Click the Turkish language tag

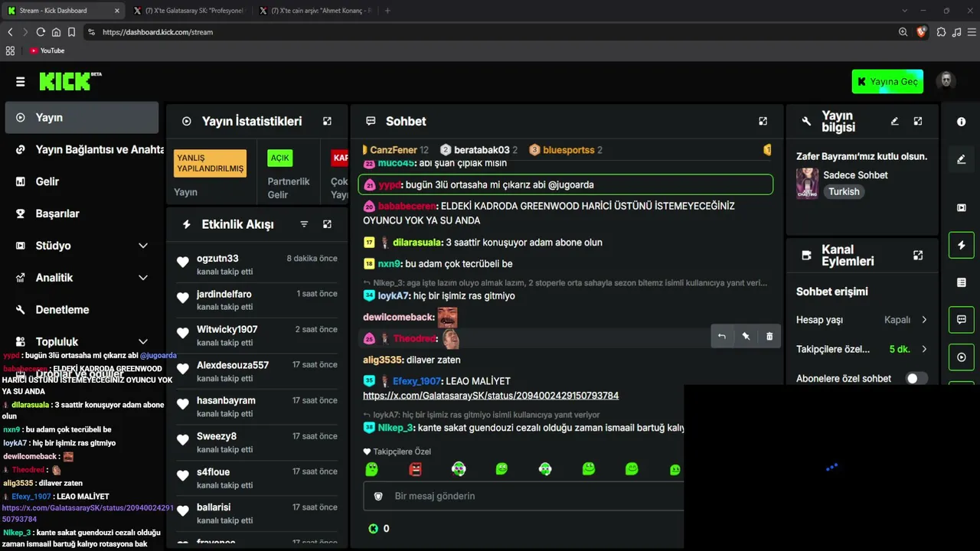pyautogui.click(x=844, y=192)
